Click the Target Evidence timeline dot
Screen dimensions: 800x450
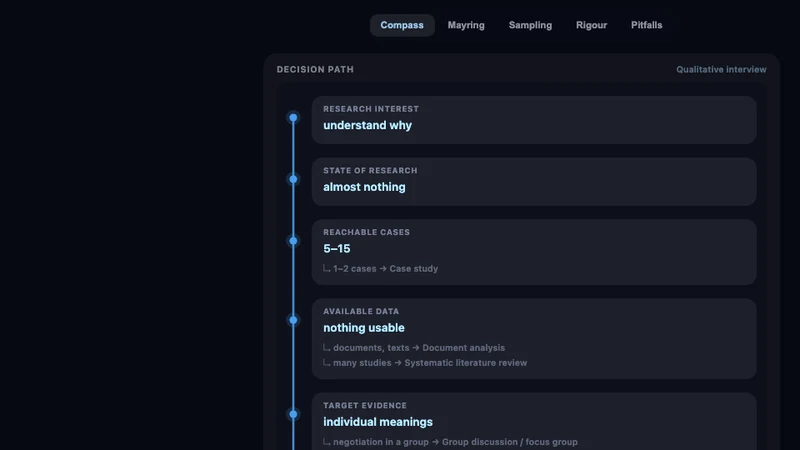tap(293, 414)
